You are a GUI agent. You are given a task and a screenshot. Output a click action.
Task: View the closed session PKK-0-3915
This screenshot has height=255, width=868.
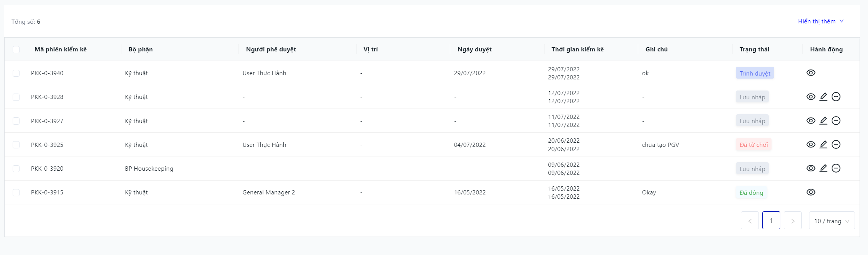(811, 192)
